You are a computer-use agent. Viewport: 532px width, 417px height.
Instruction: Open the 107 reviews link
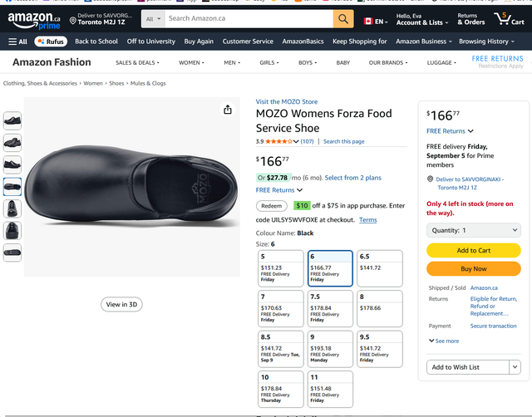click(307, 141)
